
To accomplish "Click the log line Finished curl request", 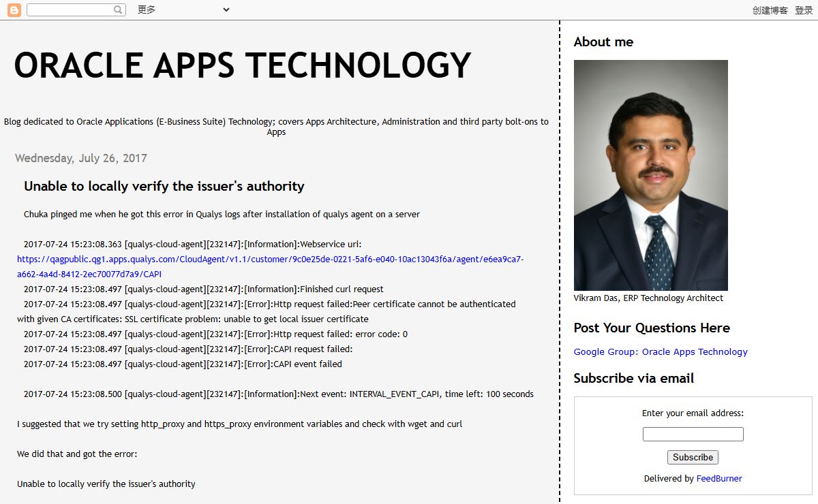I will (204, 289).
